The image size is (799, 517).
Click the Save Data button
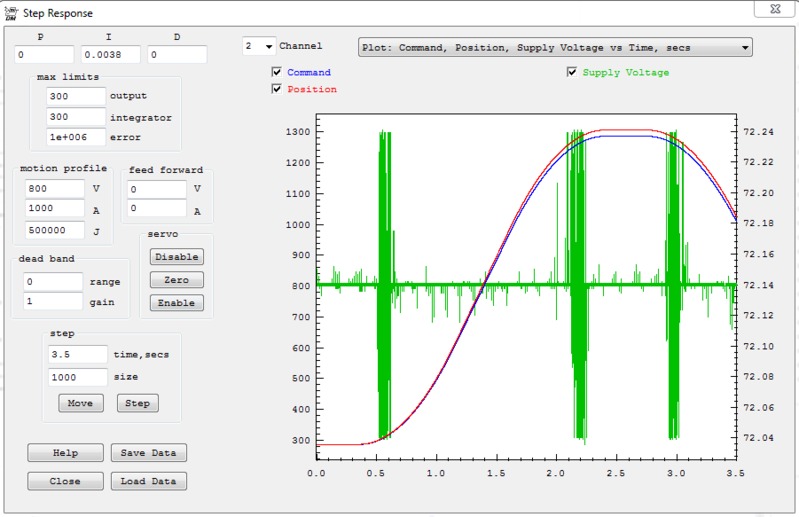pos(148,453)
